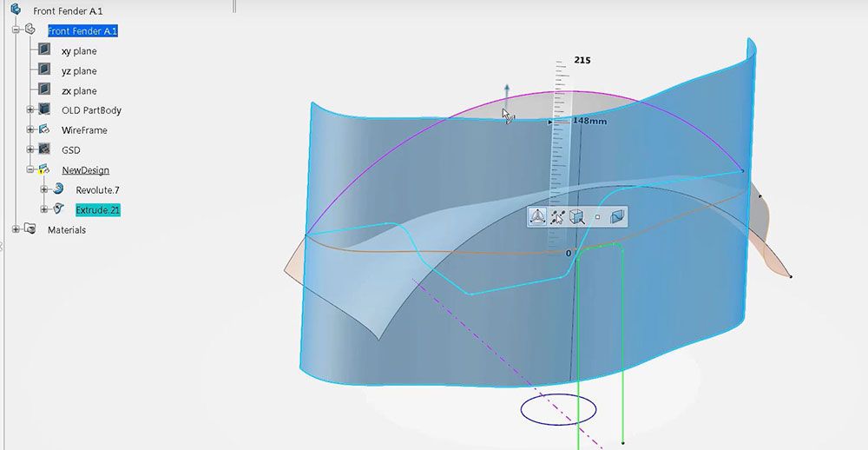Select the xy plane label
868x450 pixels.
pyautogui.click(x=79, y=51)
